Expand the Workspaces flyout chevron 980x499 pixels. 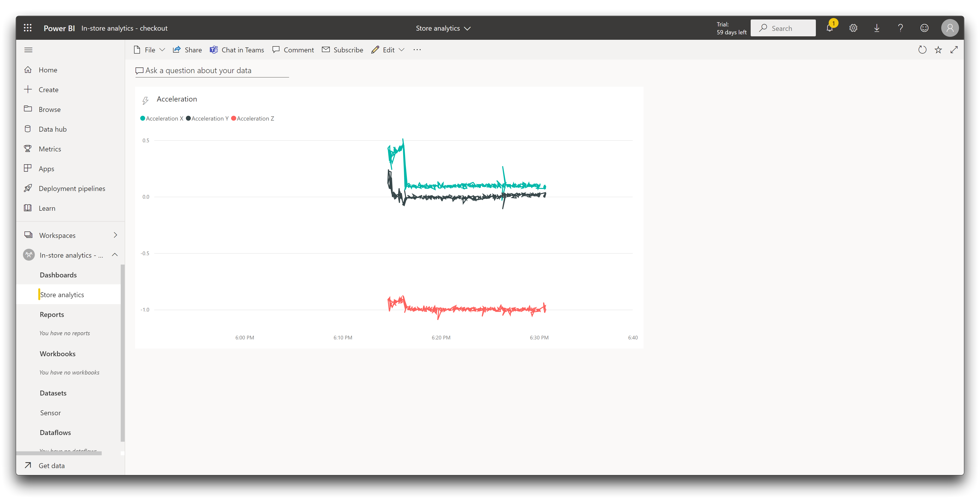(x=115, y=235)
